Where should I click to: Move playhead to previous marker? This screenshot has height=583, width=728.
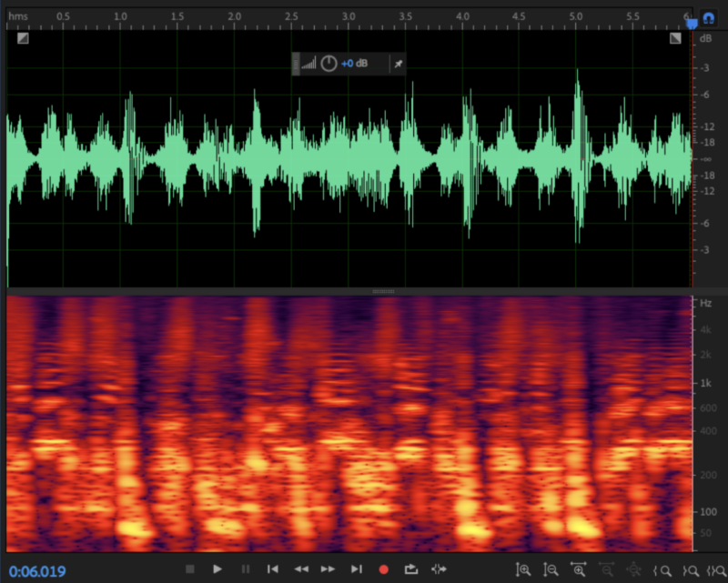(x=272, y=569)
